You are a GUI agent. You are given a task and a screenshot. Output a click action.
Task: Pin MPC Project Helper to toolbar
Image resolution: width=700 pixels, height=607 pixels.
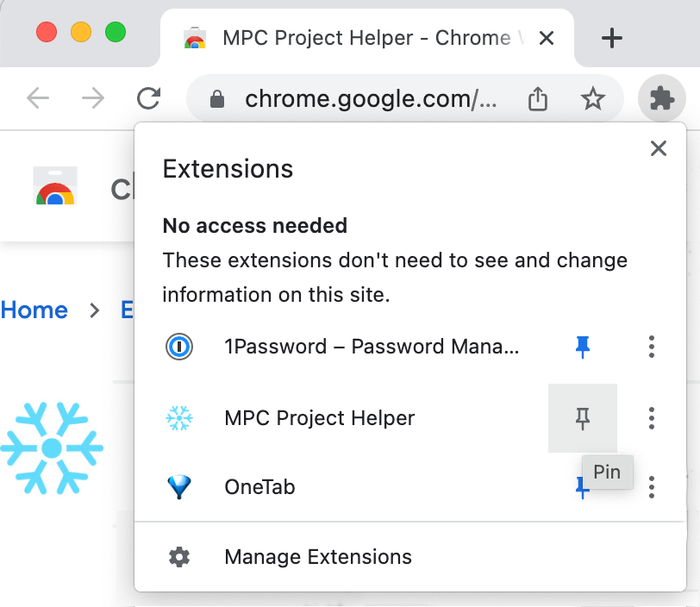(583, 418)
